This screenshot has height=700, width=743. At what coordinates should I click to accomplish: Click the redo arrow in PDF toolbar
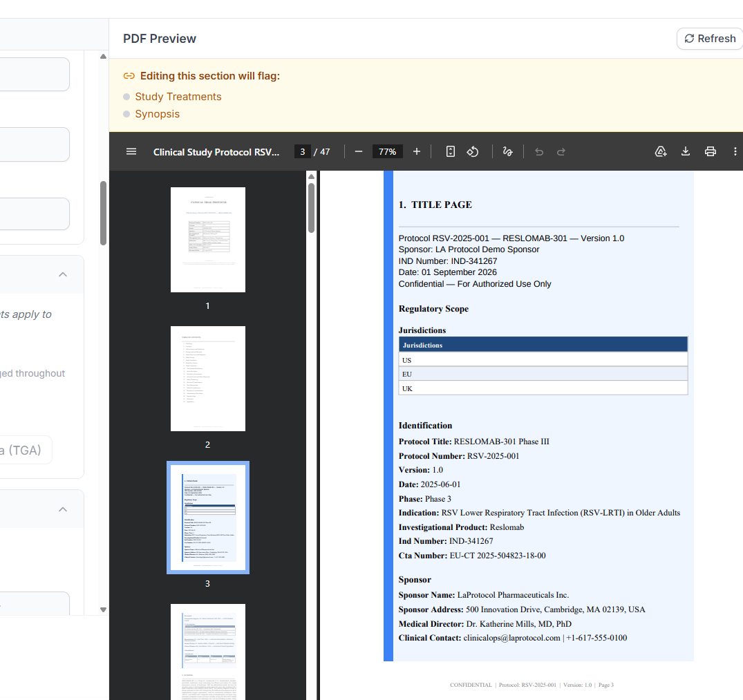(561, 151)
